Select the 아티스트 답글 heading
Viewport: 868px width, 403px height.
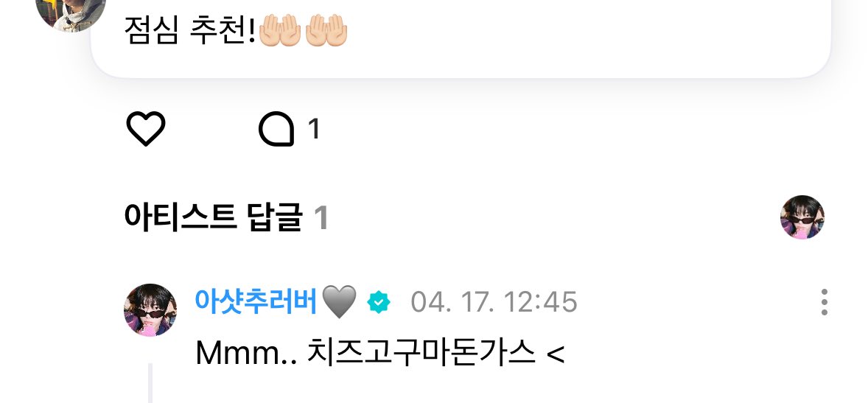click(214, 217)
